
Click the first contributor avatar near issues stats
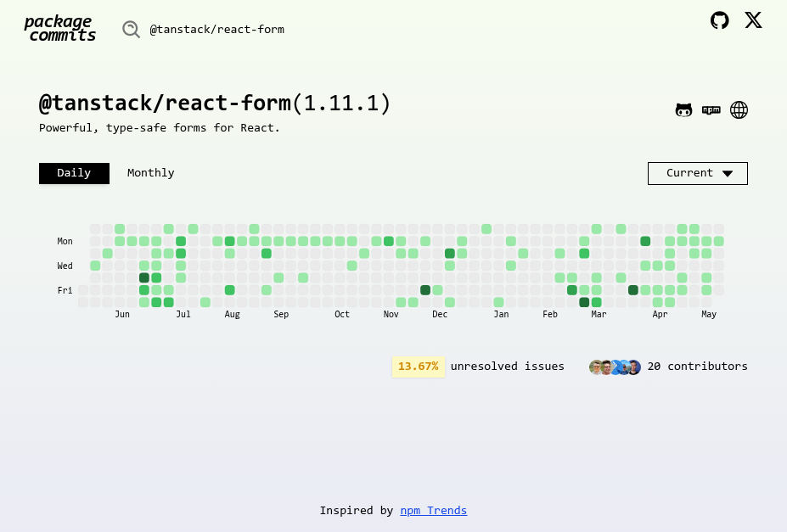click(x=597, y=367)
